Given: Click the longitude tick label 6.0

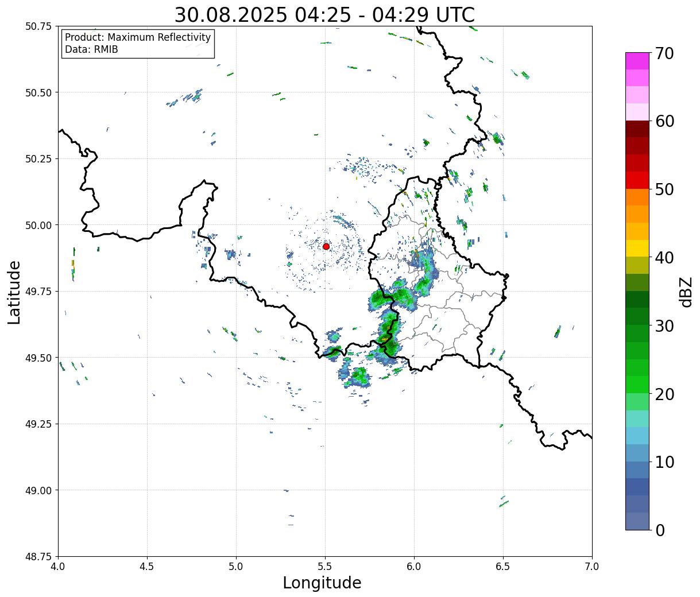Looking at the screenshot, I should (414, 566).
